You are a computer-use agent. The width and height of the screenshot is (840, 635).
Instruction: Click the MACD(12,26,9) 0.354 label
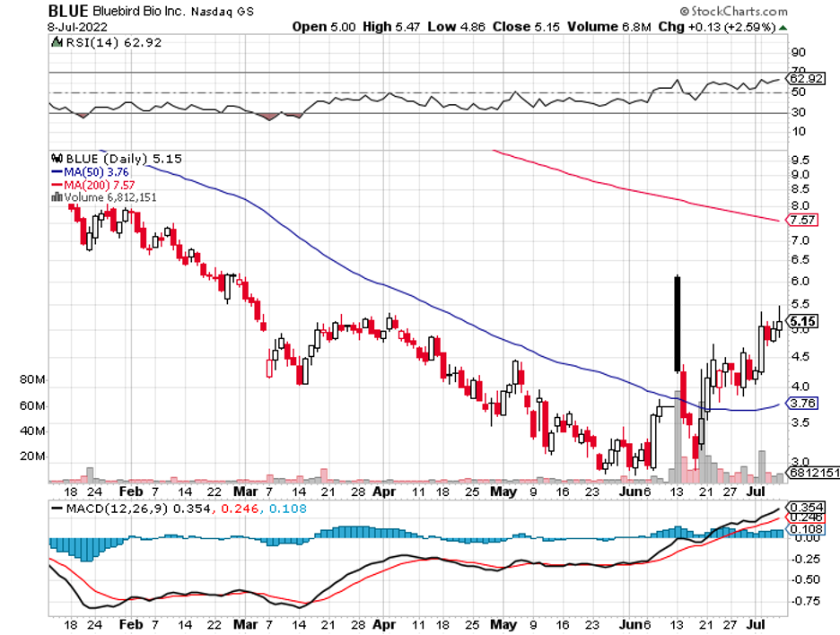click(137, 509)
